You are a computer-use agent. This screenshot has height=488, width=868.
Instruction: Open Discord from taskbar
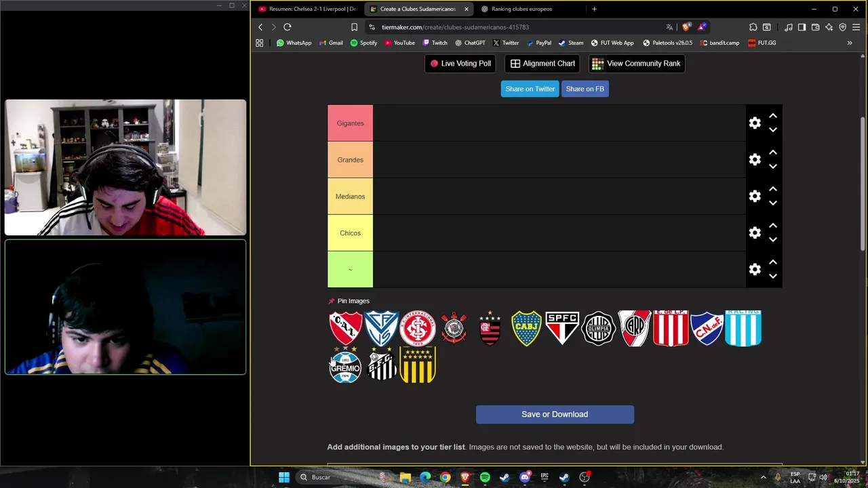[525, 477]
